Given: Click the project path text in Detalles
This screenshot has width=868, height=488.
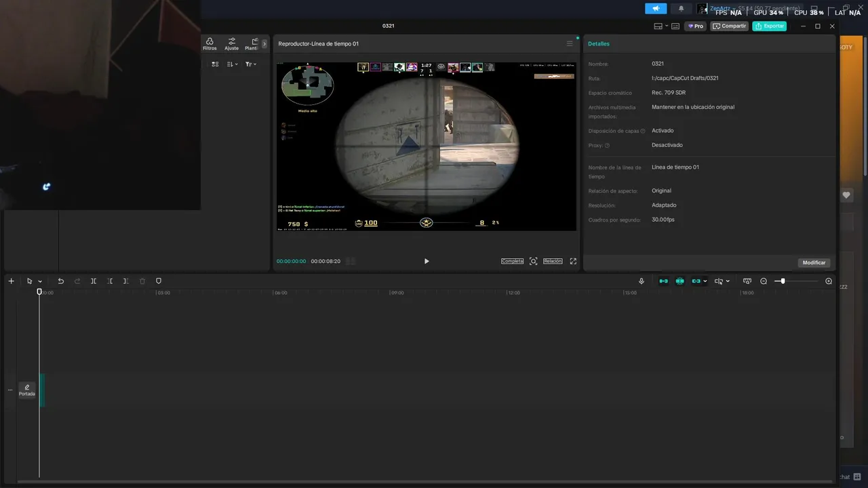Looking at the screenshot, I should click(x=685, y=78).
